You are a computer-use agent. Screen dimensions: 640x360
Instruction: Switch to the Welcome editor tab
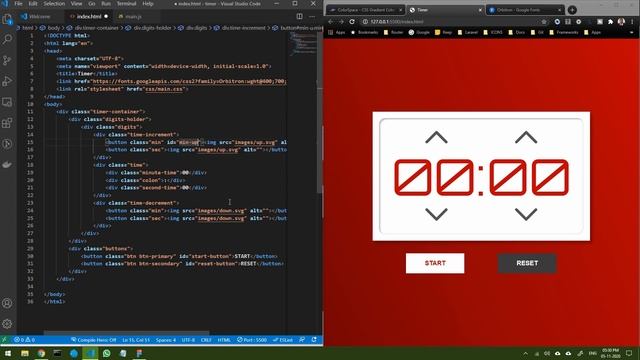point(40,16)
